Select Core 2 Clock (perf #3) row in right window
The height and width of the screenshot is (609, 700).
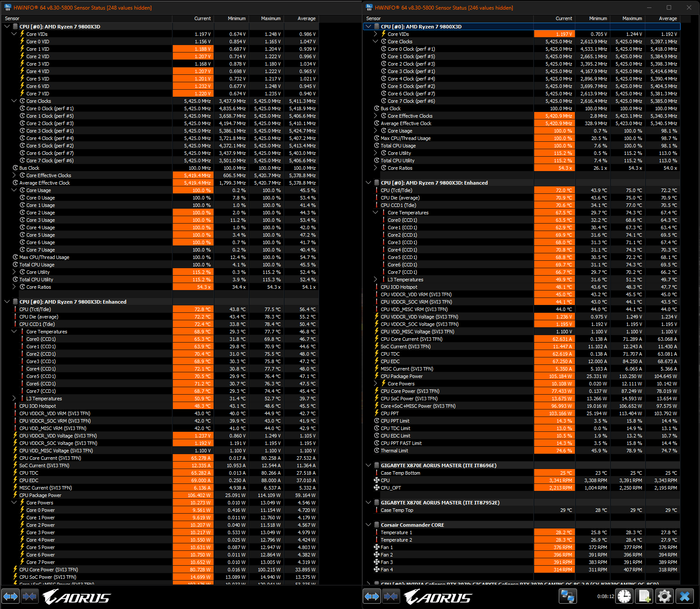click(x=522, y=64)
